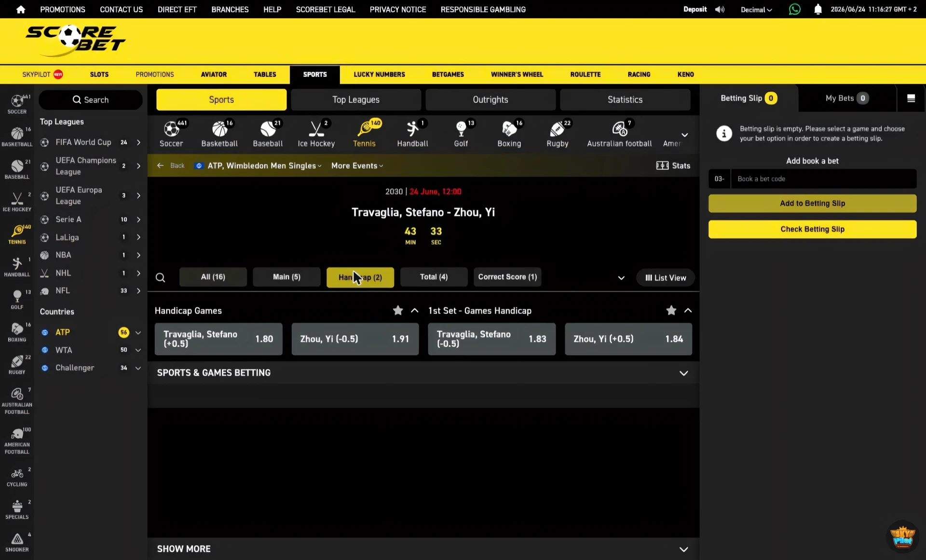926x560 pixels.
Task: Open the My Bets tab
Action: (x=847, y=98)
